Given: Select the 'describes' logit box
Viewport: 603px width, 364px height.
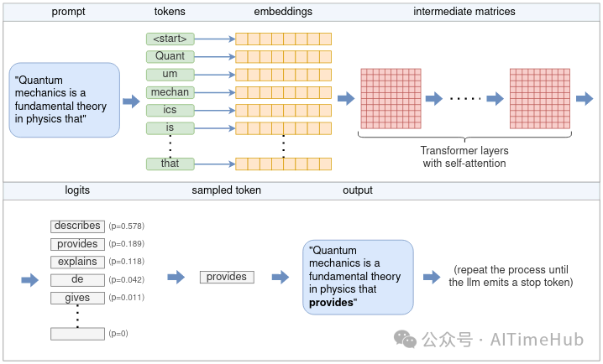Looking at the screenshot, I should (x=77, y=226).
